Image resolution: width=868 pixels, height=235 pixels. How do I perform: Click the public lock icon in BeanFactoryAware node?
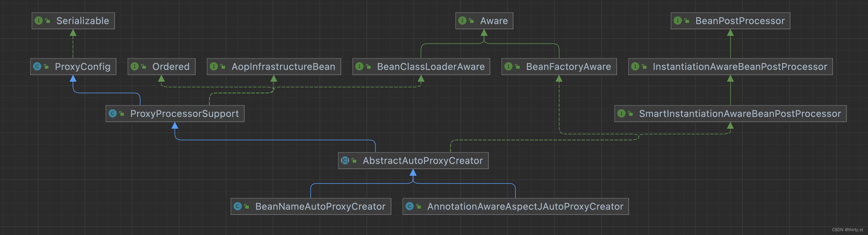point(518,66)
